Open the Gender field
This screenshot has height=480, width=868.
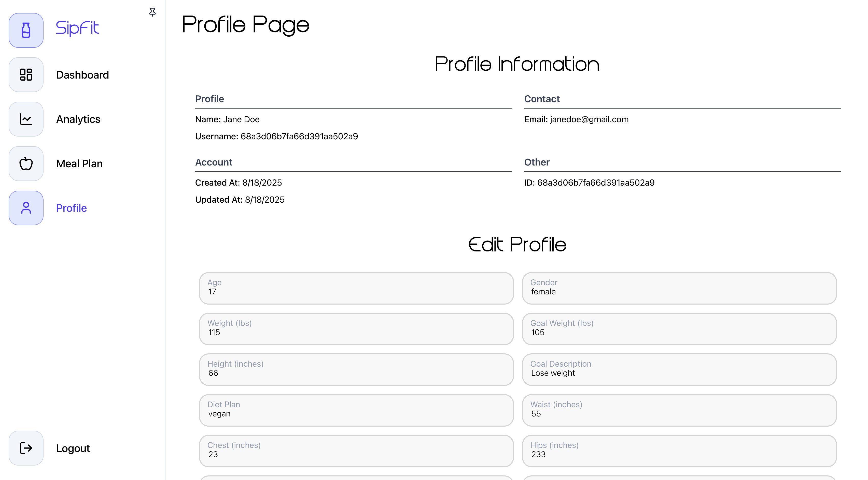click(x=679, y=288)
